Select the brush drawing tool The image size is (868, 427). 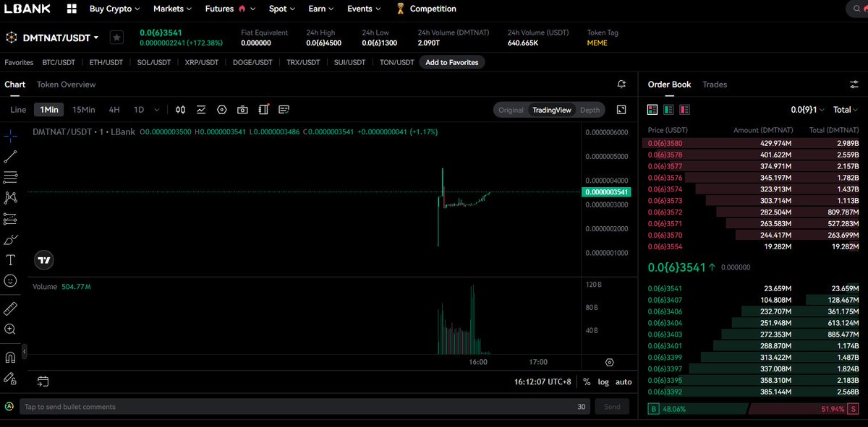[10, 239]
